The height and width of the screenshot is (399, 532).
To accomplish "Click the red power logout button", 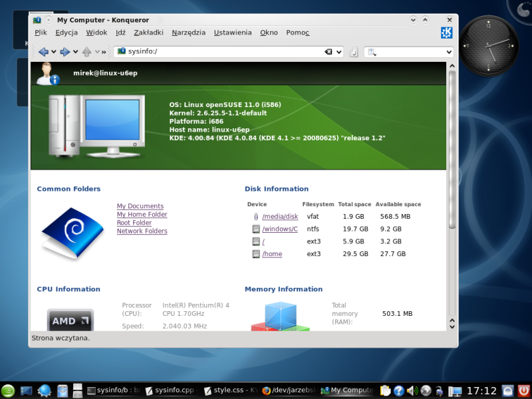I will tap(524, 390).
